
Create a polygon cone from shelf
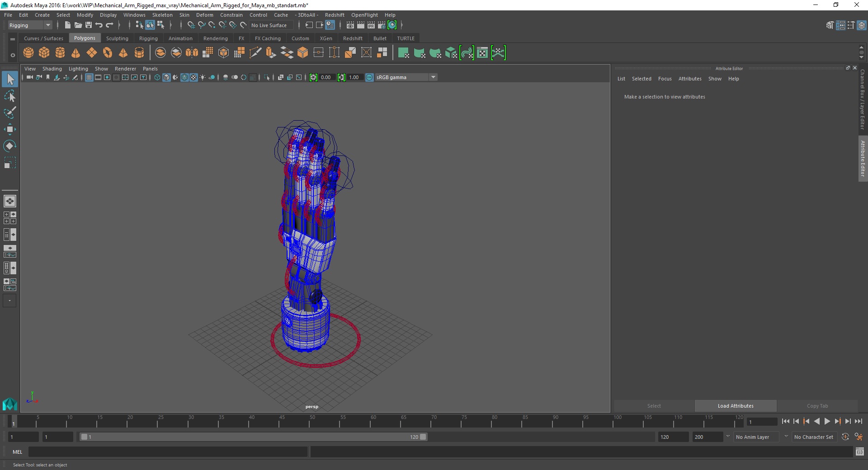[76, 53]
